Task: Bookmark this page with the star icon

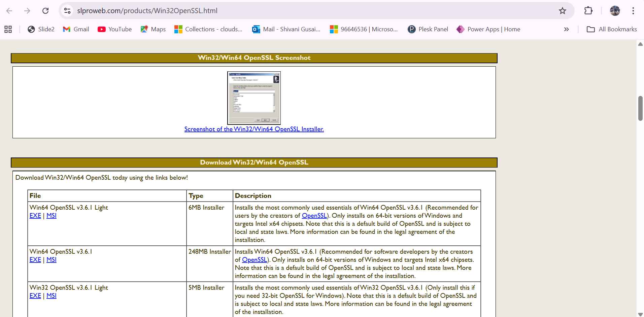Action: pyautogui.click(x=563, y=11)
